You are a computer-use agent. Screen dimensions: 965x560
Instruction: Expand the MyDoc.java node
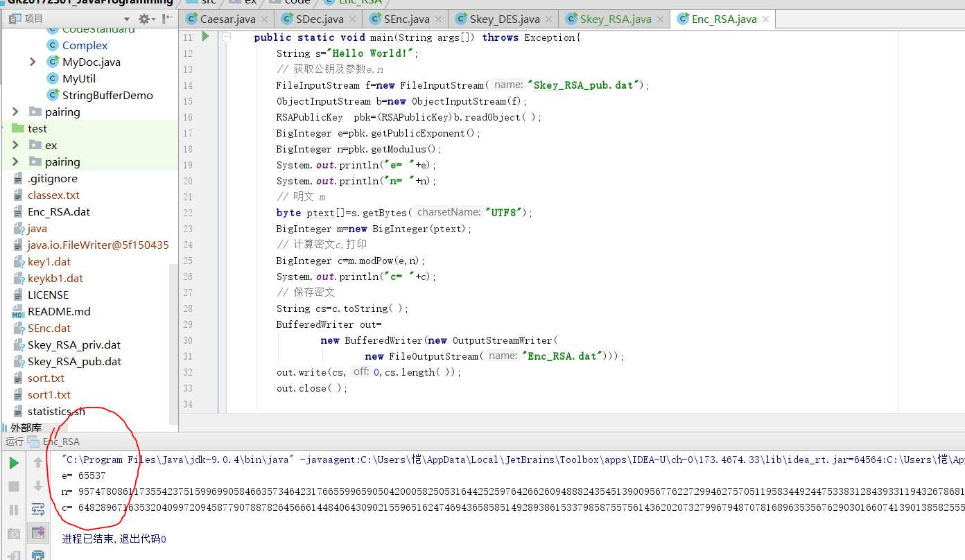(33, 62)
